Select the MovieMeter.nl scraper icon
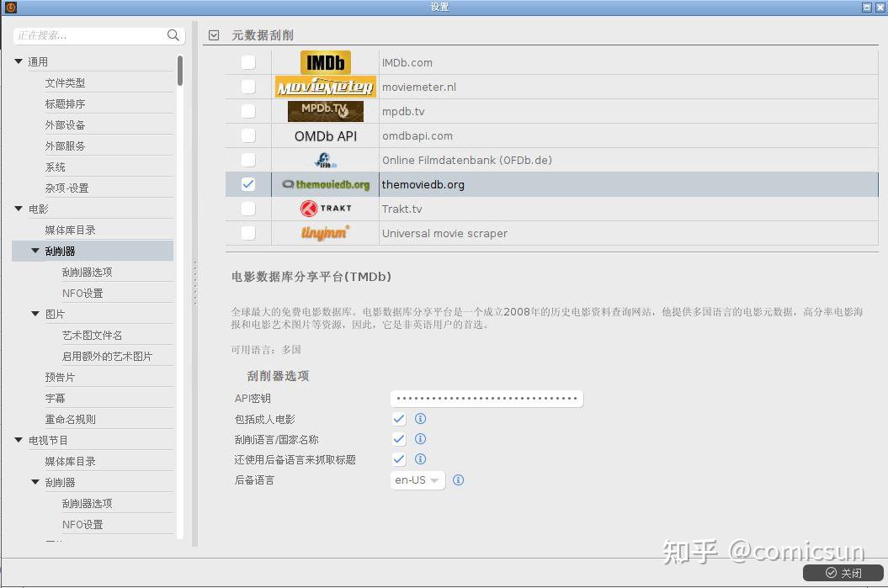Screen dimensions: 888x588 [x=325, y=86]
